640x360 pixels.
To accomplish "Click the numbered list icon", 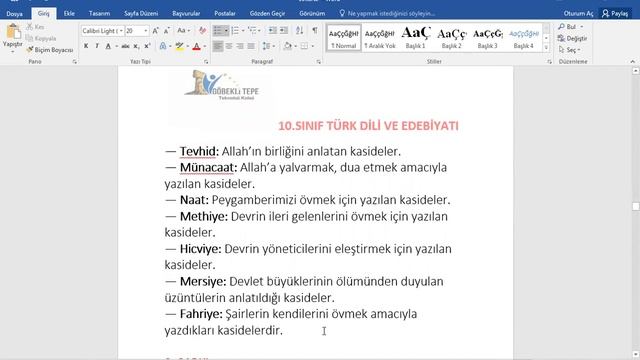I will (235, 31).
